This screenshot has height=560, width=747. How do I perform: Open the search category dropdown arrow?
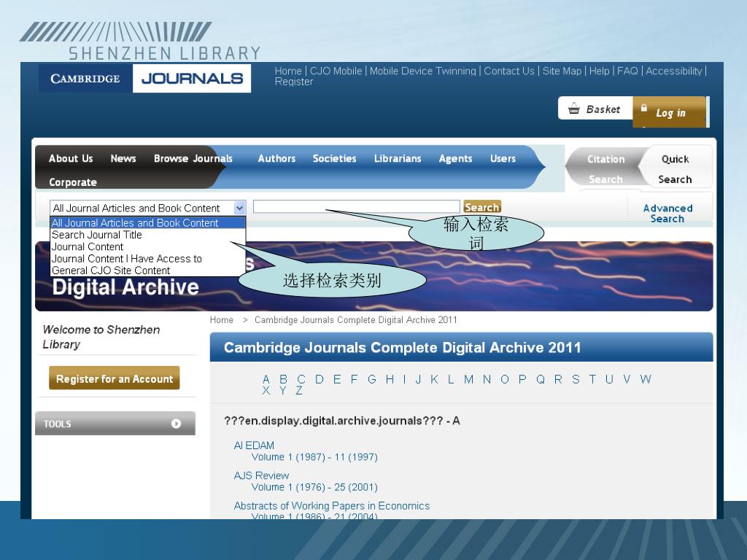[239, 208]
